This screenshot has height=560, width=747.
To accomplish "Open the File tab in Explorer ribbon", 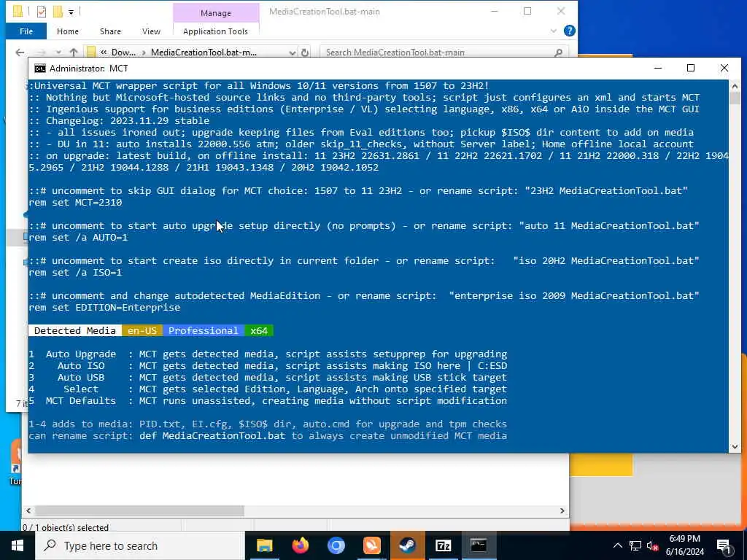I will click(26, 31).
